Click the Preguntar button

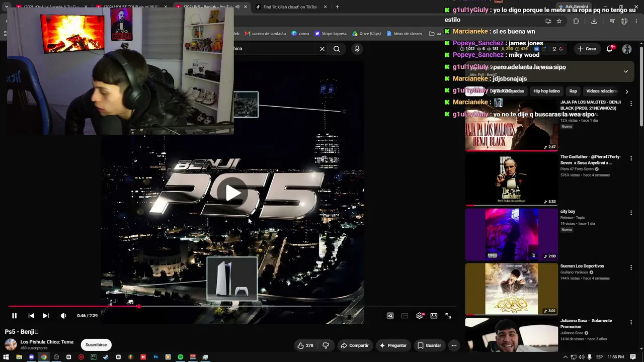(393, 345)
